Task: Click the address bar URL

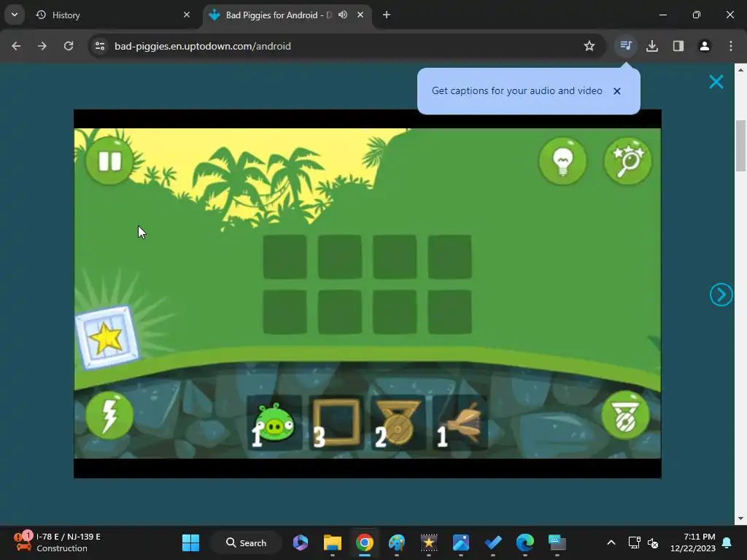Action: click(203, 46)
